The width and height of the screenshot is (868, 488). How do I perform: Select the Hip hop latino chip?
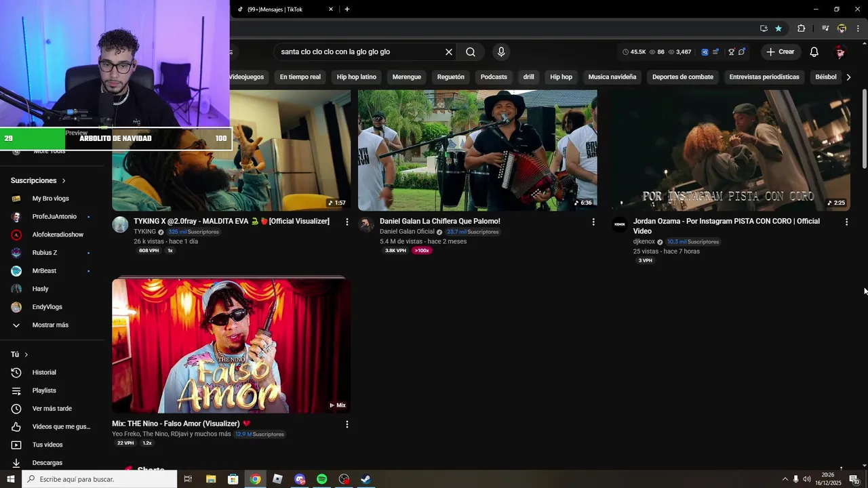(x=356, y=77)
